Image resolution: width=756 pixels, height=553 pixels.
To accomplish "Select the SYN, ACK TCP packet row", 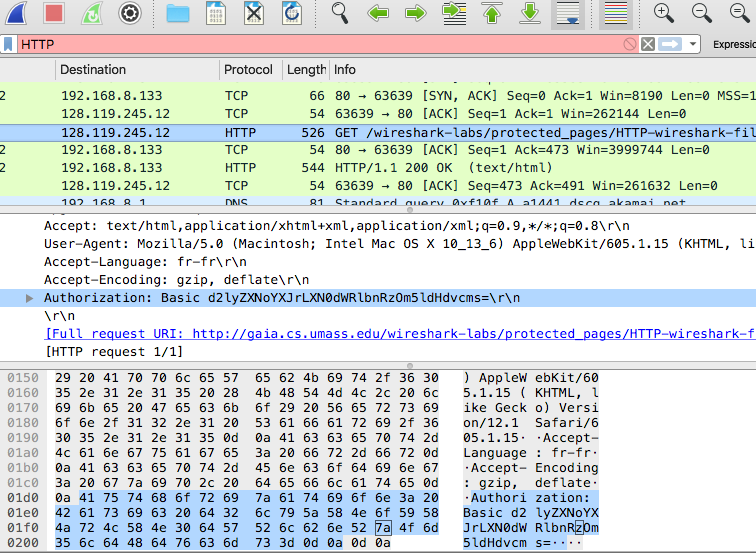I will 378,96.
